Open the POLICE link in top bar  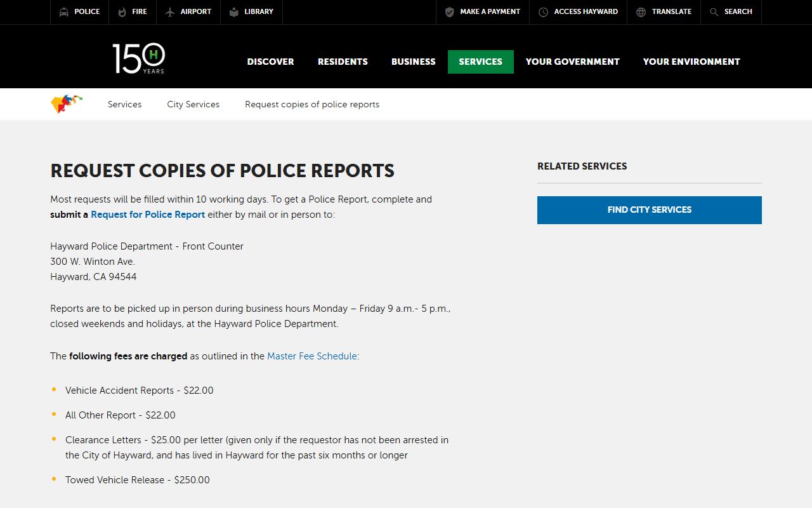87,11
